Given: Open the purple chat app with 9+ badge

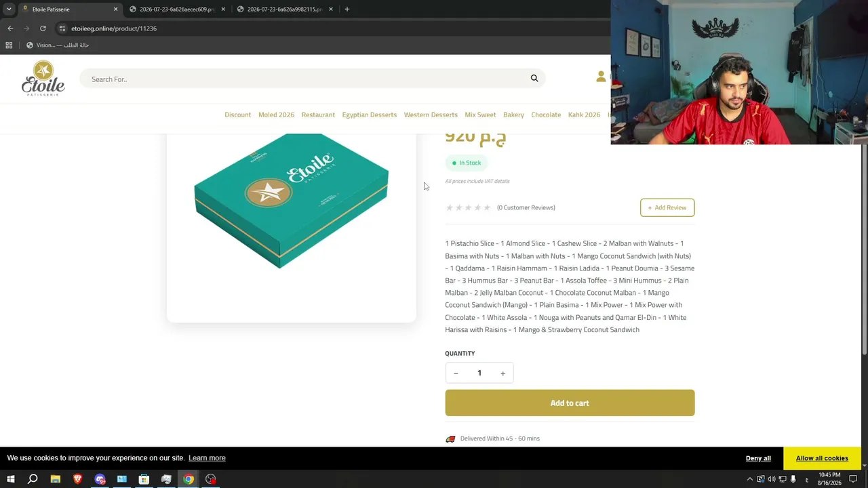Looking at the screenshot, I should [100, 479].
